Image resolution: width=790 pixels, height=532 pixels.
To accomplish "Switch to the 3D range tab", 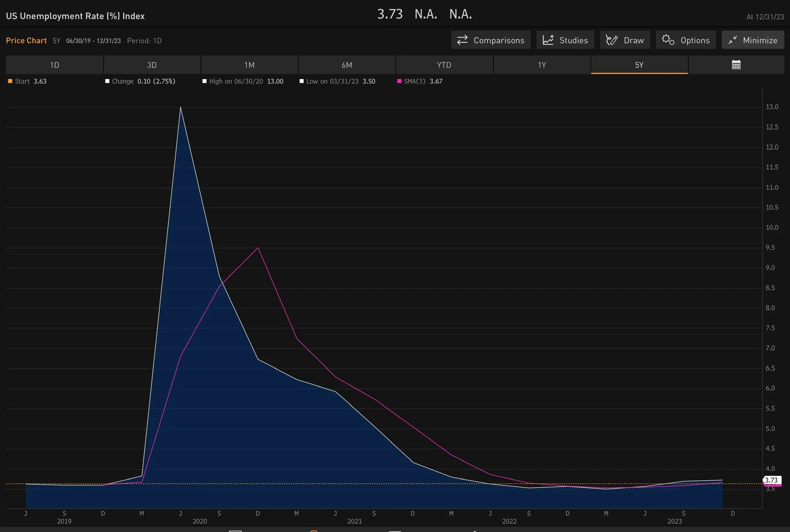I will click(152, 65).
